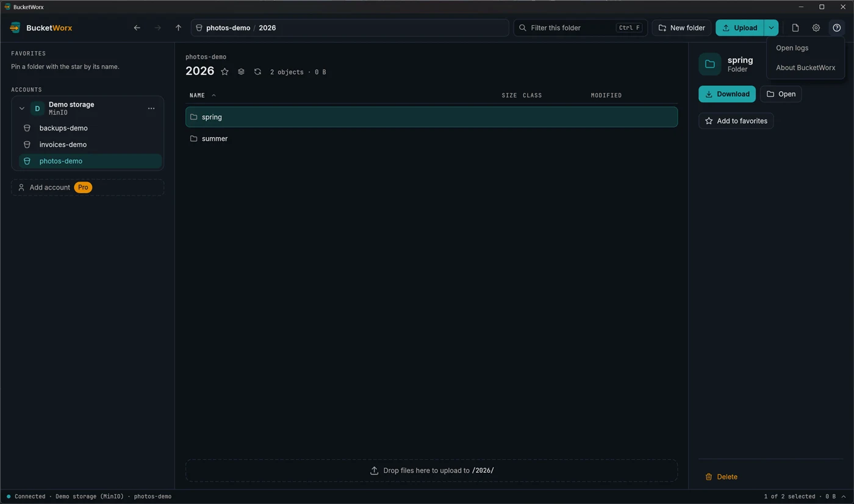Select the spring folder row
Image resolution: width=854 pixels, height=504 pixels.
[x=431, y=117]
